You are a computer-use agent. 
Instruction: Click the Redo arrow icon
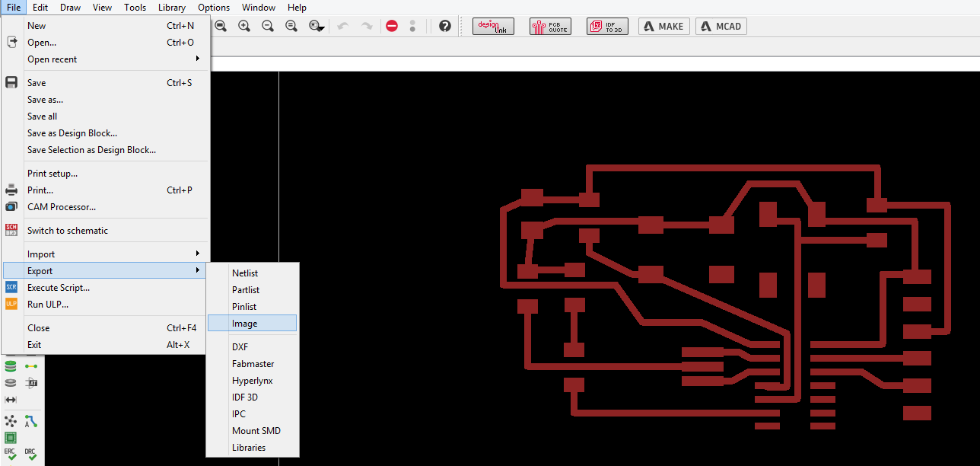[x=367, y=26]
